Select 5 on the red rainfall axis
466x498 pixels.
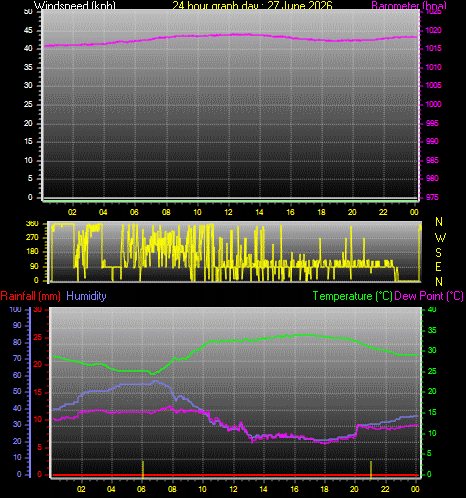[40, 447]
